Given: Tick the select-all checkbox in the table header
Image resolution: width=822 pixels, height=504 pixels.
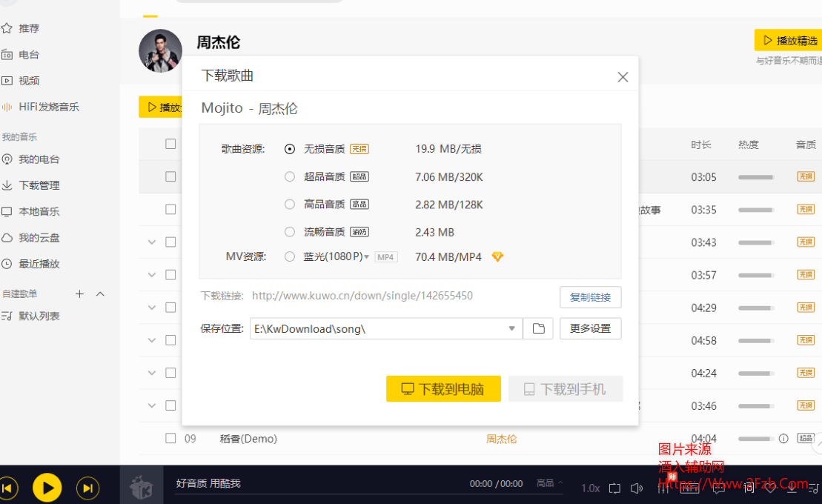Looking at the screenshot, I should 170,144.
